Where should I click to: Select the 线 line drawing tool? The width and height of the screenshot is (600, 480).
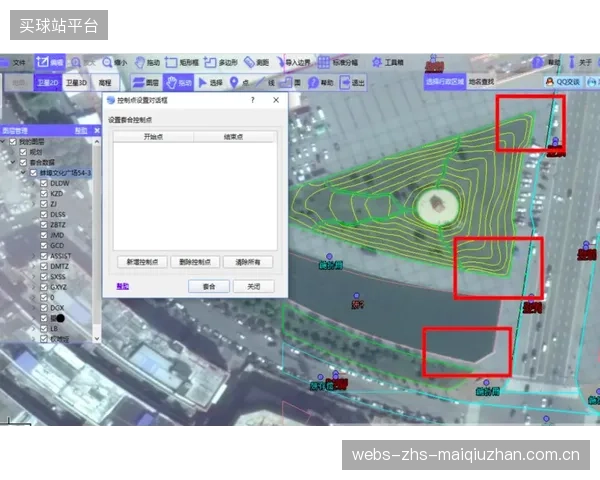coord(265,83)
